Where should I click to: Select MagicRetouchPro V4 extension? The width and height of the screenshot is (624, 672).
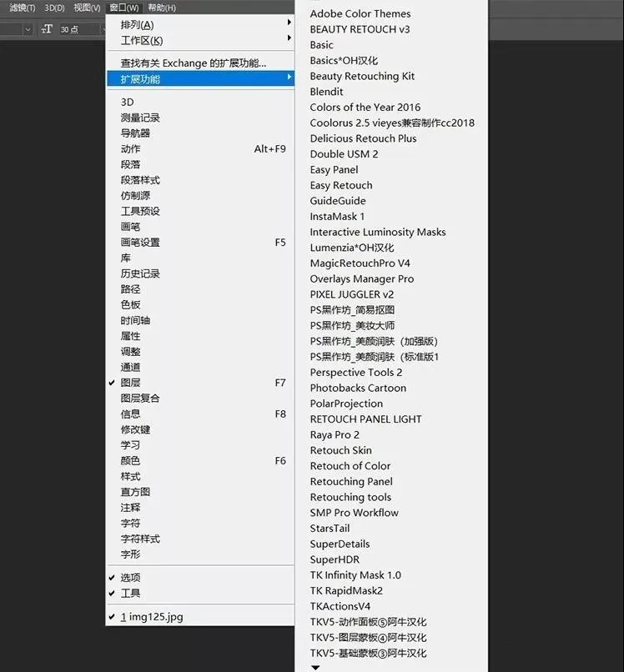click(391, 263)
